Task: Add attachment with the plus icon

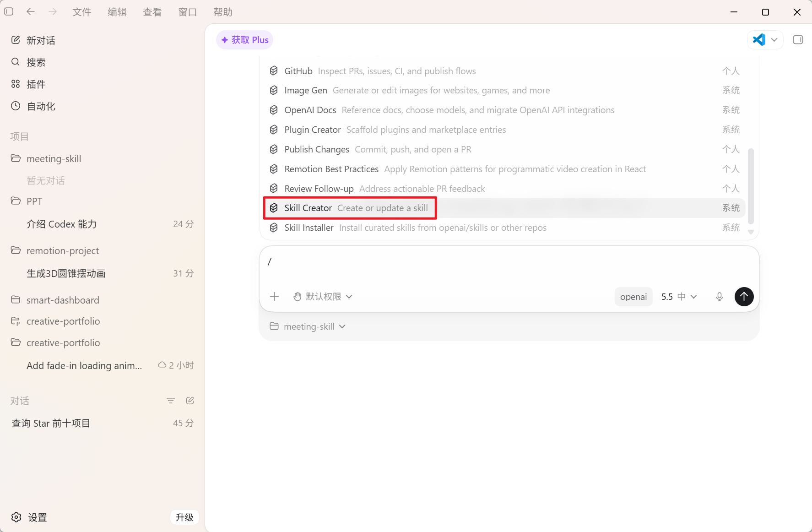Action: pyautogui.click(x=275, y=297)
